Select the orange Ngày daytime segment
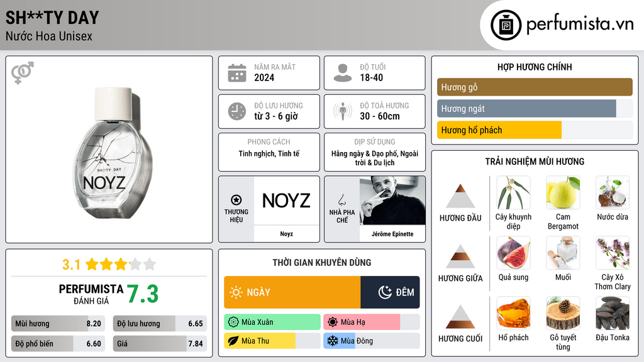Viewport: 644px width, 362px height. coord(292,292)
